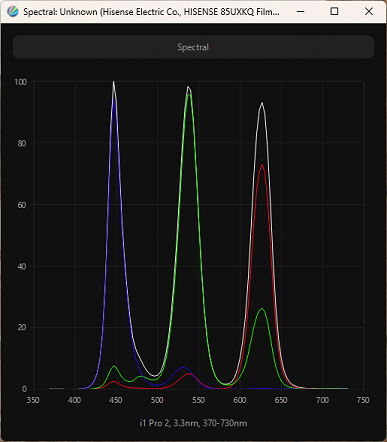Click the app icon in title bar

click(x=13, y=12)
